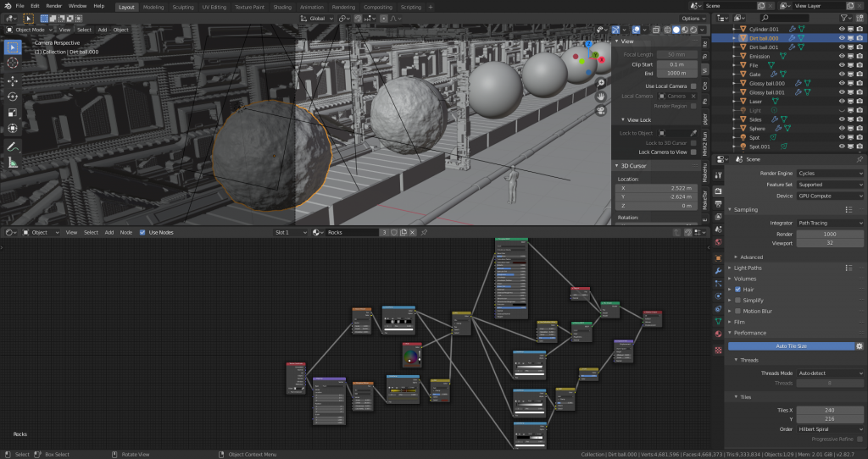Viewport: 868px width, 459px height.
Task: Select the Move tool in viewport toolbar
Action: point(13,81)
